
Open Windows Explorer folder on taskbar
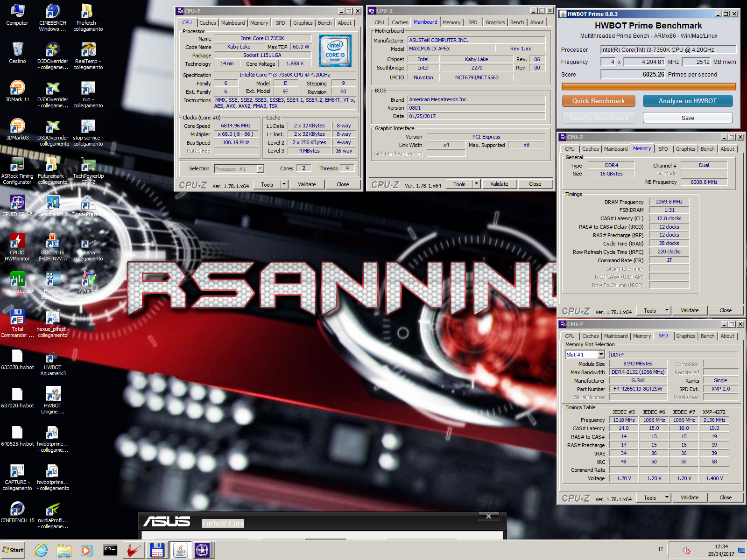64,550
